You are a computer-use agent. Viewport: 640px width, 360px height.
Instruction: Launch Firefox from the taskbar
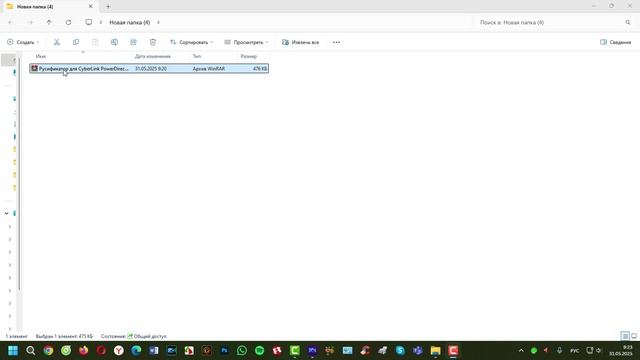click(x=84, y=351)
